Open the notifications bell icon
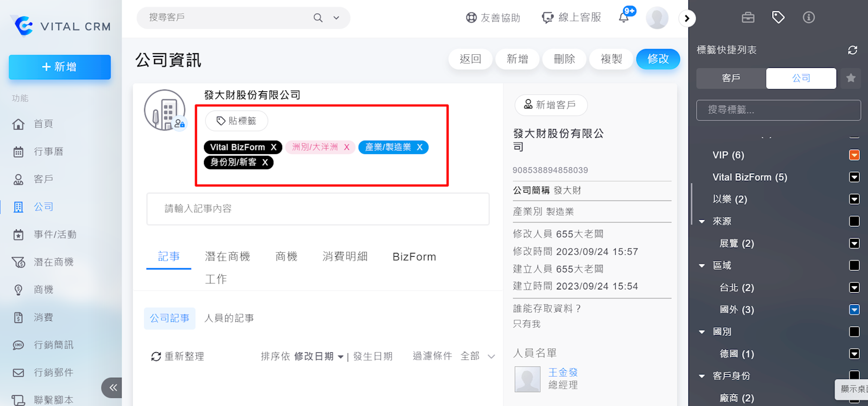The height and width of the screenshot is (406, 868). click(x=624, y=17)
